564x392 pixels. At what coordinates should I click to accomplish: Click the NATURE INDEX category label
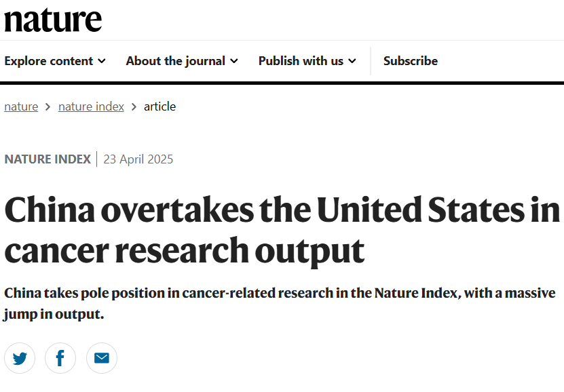coord(48,159)
